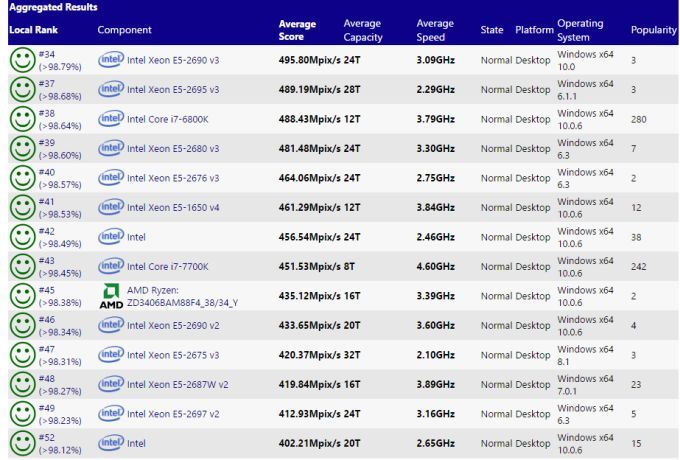Click the popularity value 38
The width and height of the screenshot is (680, 460).
(636, 237)
